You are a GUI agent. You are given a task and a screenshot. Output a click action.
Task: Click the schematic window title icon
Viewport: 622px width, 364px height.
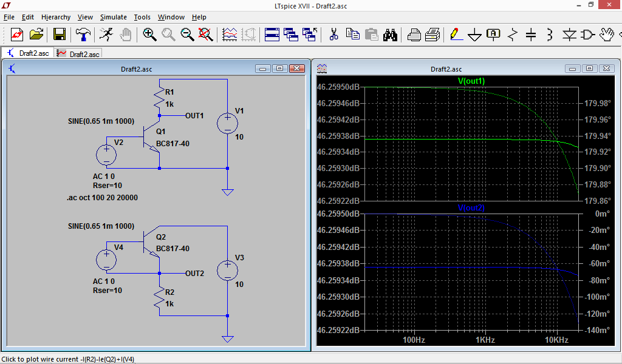coord(12,69)
